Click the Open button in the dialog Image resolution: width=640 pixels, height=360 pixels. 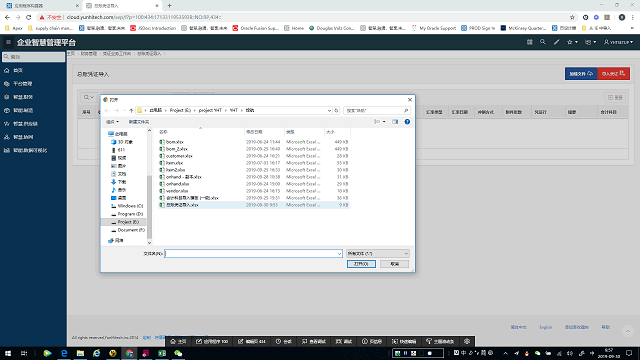click(361, 264)
